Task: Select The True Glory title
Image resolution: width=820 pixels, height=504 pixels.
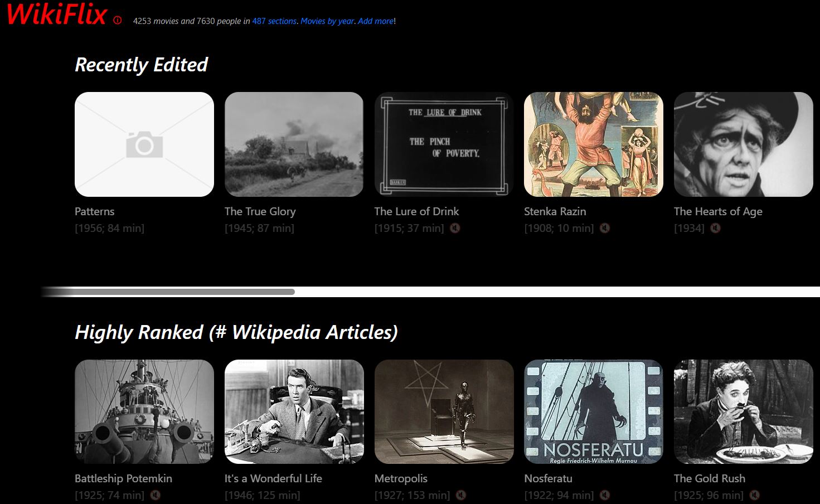Action: [x=260, y=211]
